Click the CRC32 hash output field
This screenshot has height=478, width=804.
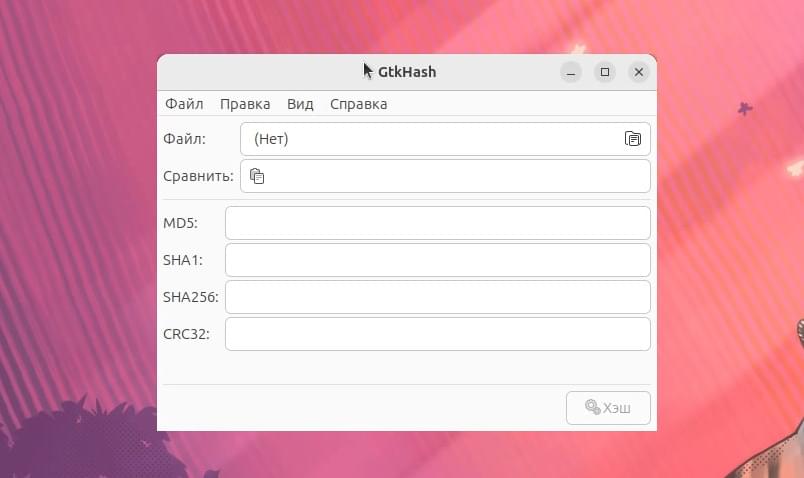point(438,334)
